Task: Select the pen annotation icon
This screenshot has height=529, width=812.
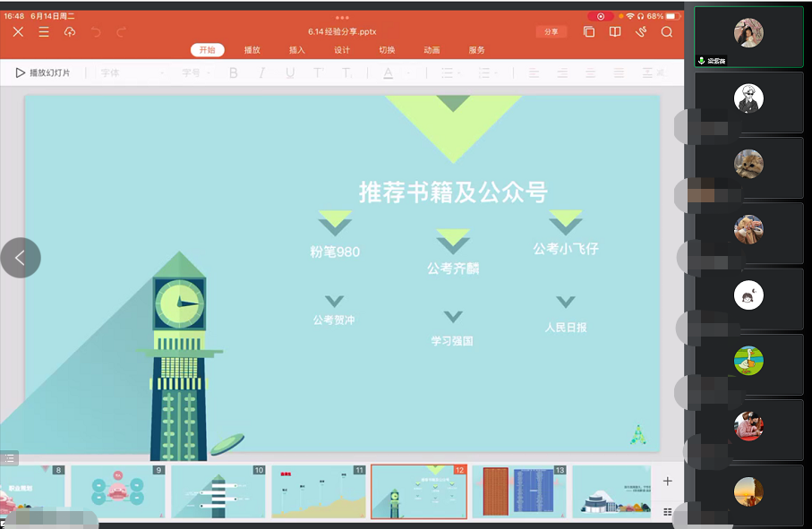Action: point(641,32)
